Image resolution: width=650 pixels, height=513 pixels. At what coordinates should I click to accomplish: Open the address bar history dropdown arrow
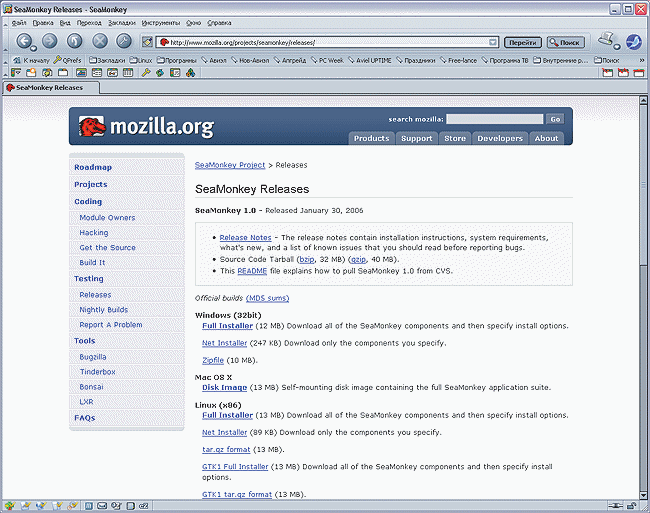(492, 42)
